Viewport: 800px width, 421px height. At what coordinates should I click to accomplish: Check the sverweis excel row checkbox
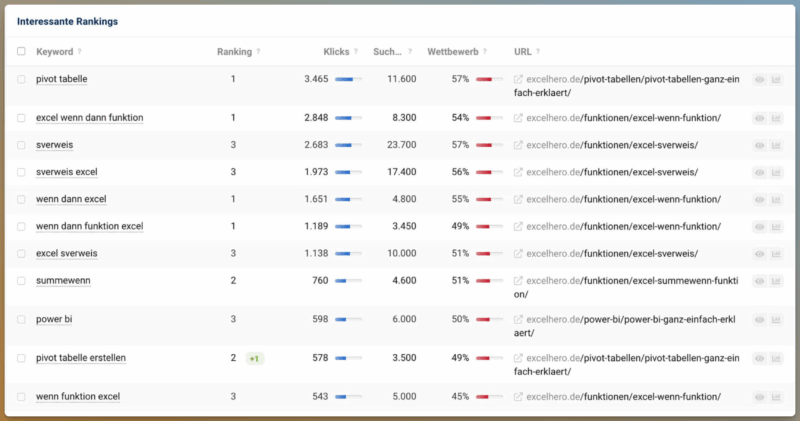pyautogui.click(x=21, y=172)
